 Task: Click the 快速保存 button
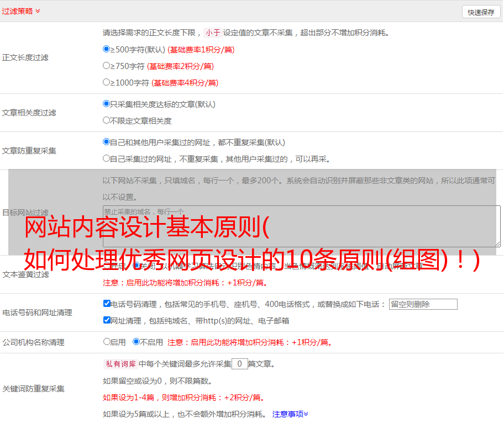[480, 12]
